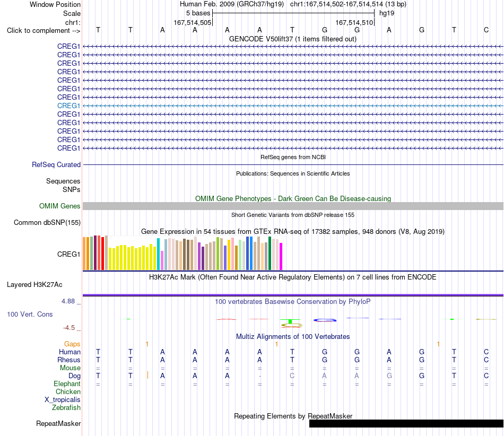Viewport: 504px width, 436px height.
Task: Select the Elephant species label
Action: [x=67, y=383]
